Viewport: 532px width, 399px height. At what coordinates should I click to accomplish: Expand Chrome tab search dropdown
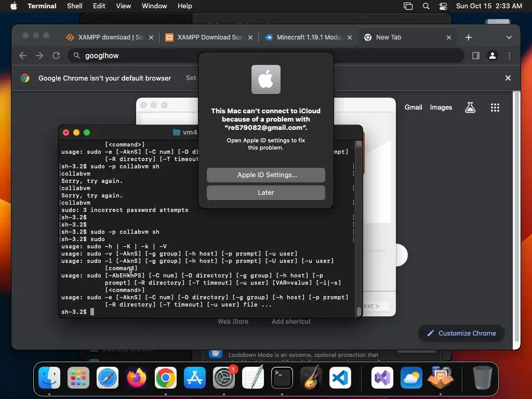(509, 37)
